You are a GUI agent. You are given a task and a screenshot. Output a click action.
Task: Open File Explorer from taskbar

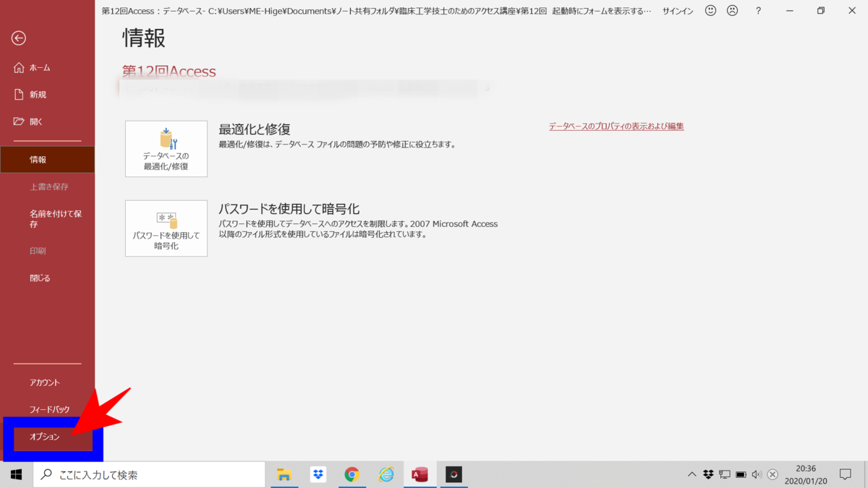[x=284, y=475]
